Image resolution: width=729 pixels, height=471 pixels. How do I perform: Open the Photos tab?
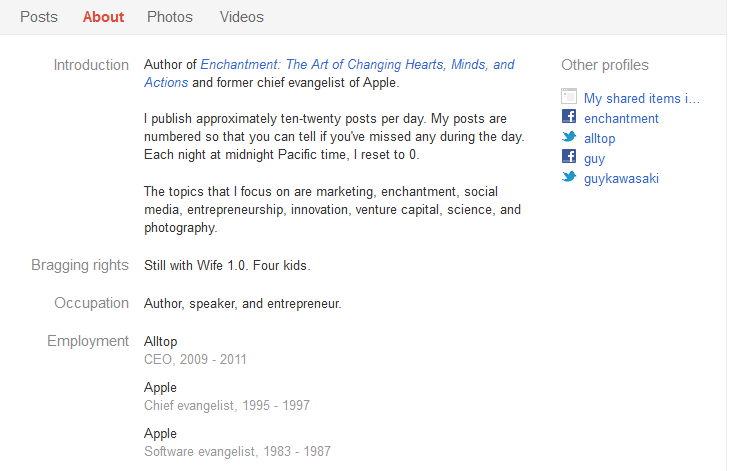[x=170, y=17]
